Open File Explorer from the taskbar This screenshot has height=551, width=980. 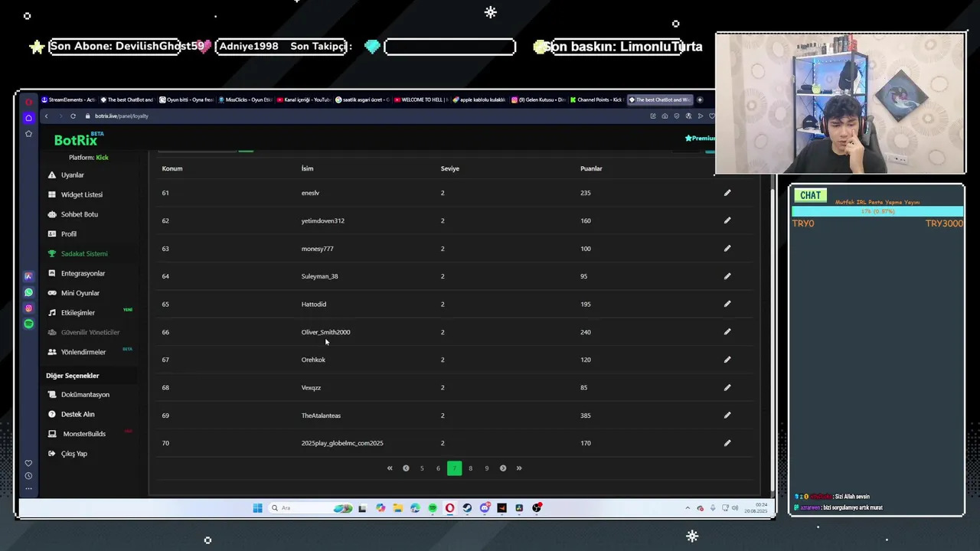pyautogui.click(x=397, y=508)
